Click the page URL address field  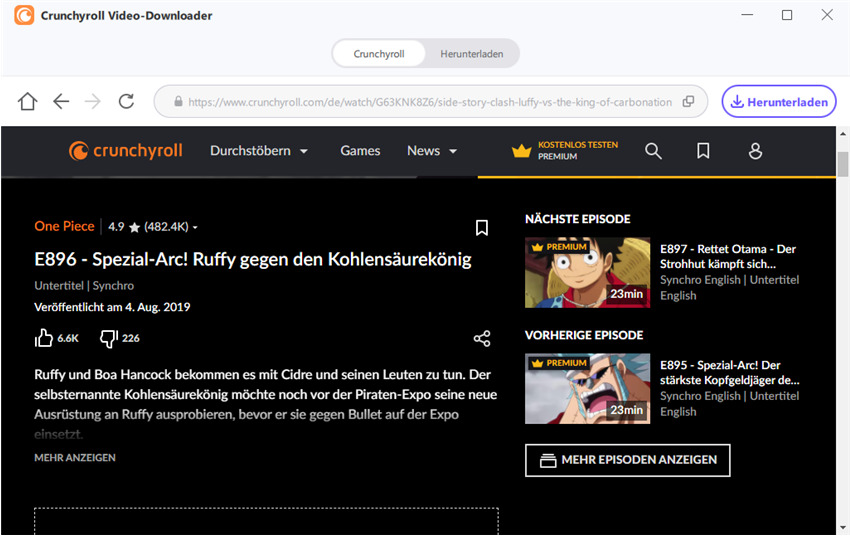click(x=430, y=101)
